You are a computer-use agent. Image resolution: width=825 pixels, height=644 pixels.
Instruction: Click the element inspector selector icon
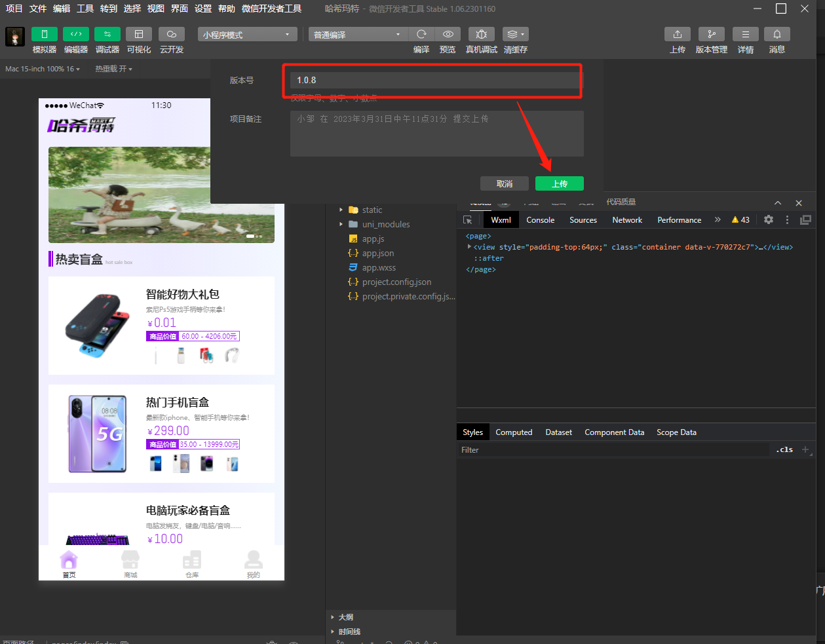coord(468,220)
